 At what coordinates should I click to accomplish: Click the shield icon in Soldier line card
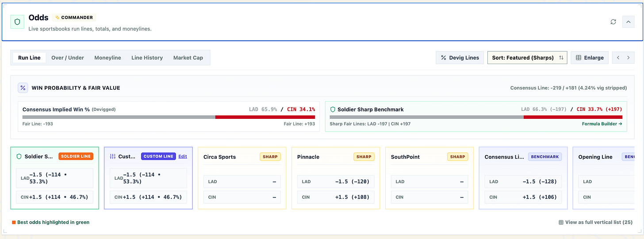[19, 156]
